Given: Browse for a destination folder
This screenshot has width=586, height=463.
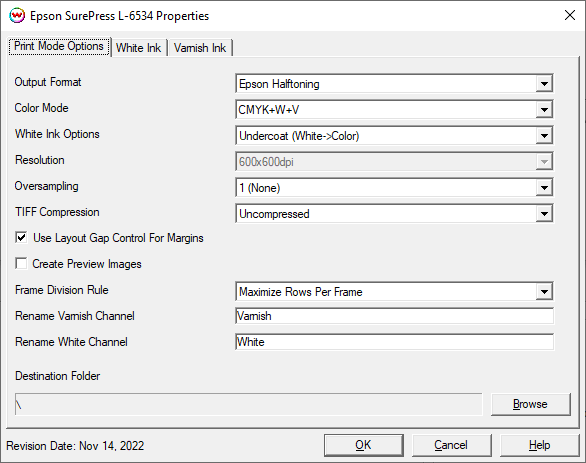Looking at the screenshot, I should tap(531, 404).
